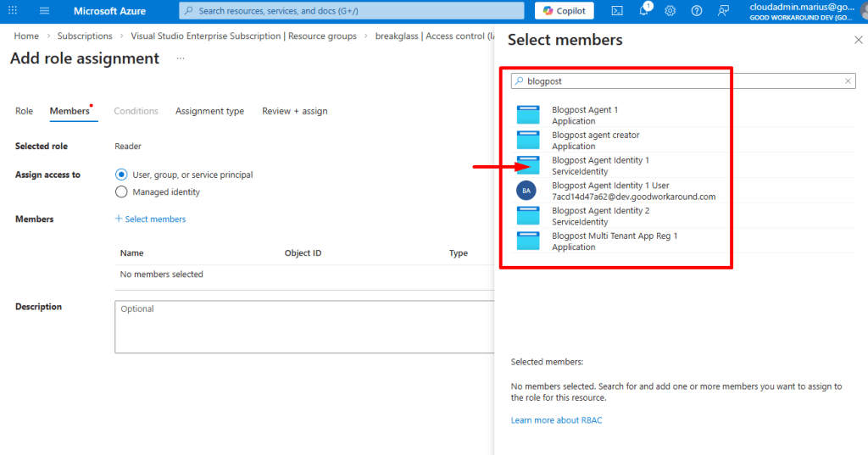This screenshot has width=868, height=455.
Task: Open portal settings gear
Action: click(x=670, y=11)
